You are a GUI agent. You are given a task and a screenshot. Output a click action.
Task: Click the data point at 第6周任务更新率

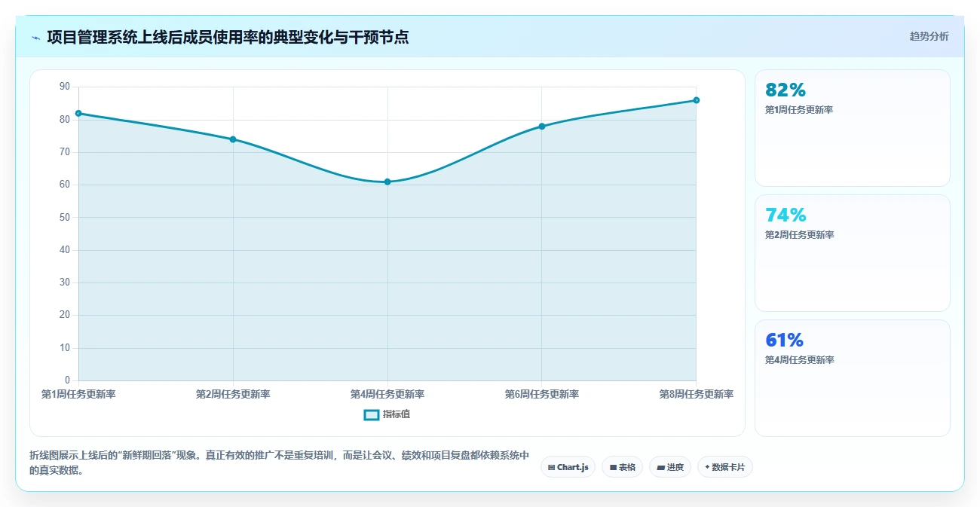click(x=541, y=126)
